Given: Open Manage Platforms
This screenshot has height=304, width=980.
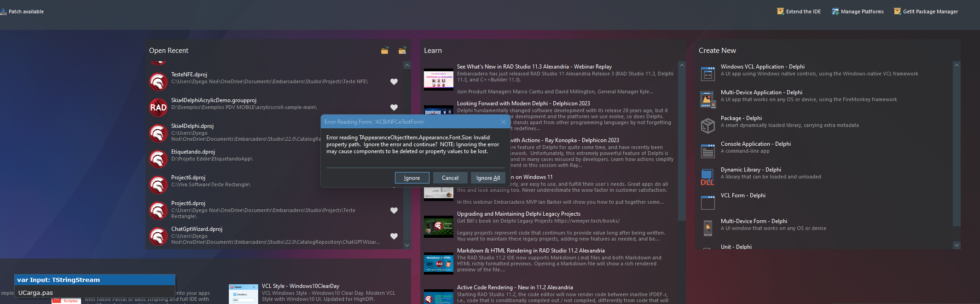Looking at the screenshot, I should pos(858,11).
